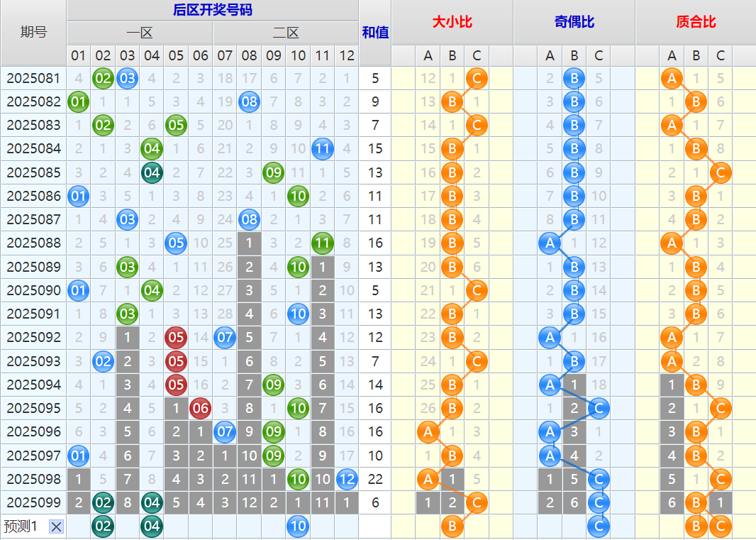Click blue 05 ball in row 2025088
756x540 pixels.
coord(176,243)
